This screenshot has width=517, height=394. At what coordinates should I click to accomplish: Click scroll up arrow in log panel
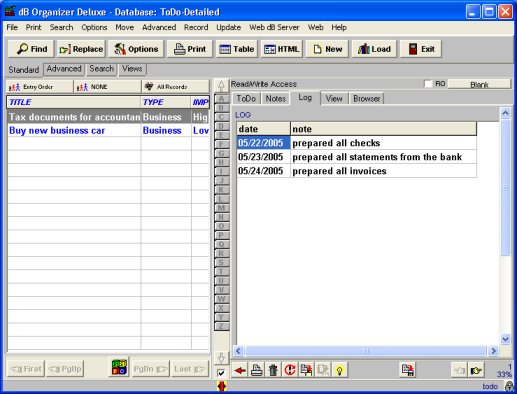505,113
